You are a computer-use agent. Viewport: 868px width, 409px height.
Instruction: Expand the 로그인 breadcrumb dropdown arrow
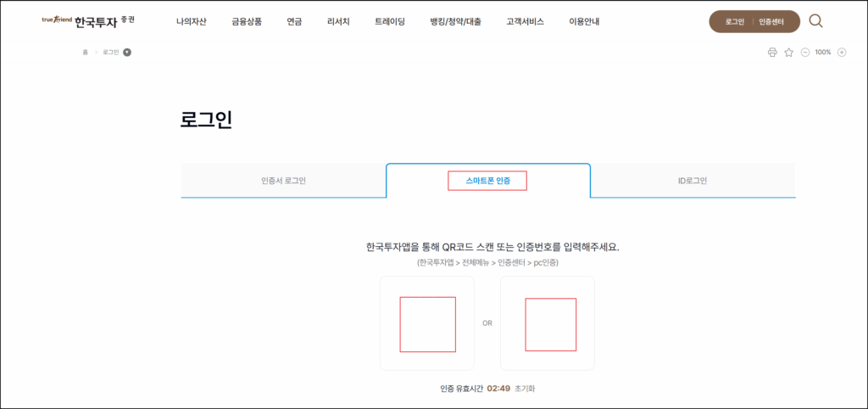point(127,53)
